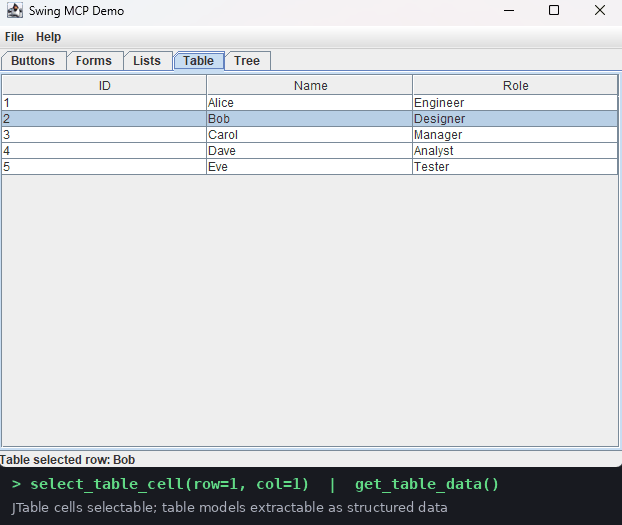Click the ID column header
Screen dimensions: 622x525
[104, 85]
